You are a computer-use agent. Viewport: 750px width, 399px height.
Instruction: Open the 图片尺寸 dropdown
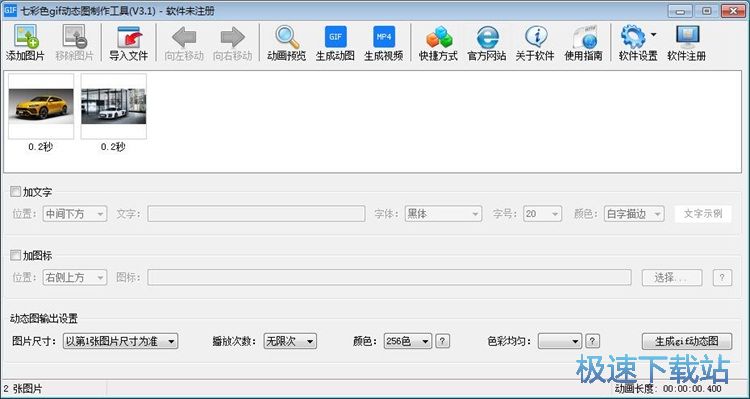click(x=121, y=341)
